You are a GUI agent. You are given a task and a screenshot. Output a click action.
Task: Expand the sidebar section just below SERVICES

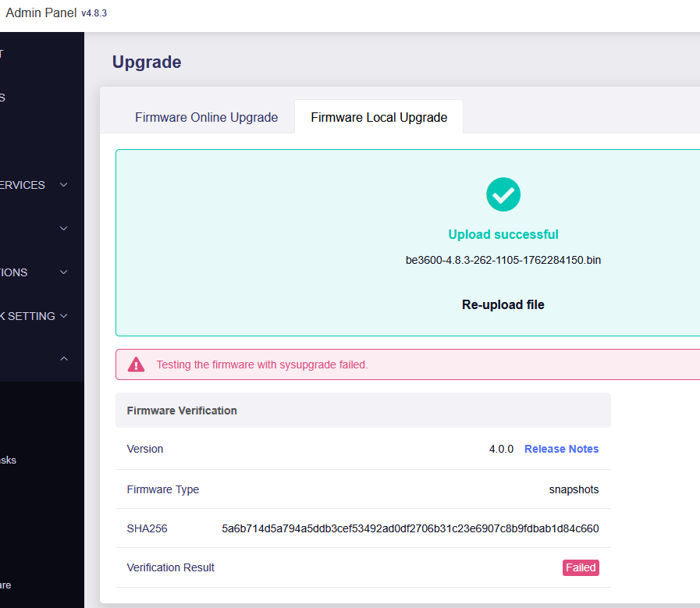tap(64, 229)
